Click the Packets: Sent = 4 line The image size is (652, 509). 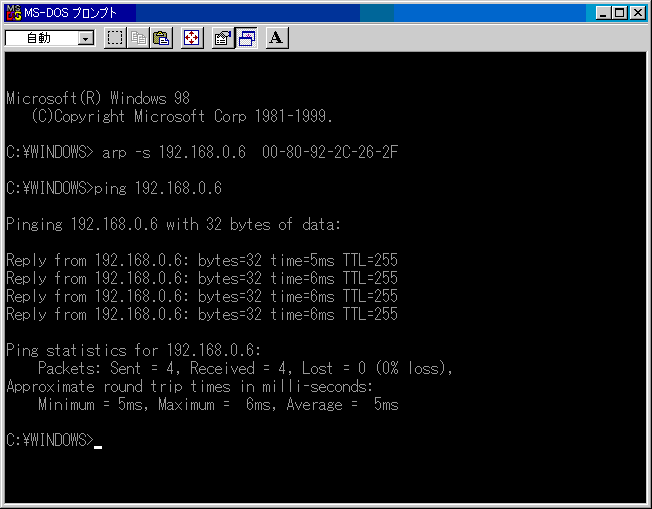point(245,368)
